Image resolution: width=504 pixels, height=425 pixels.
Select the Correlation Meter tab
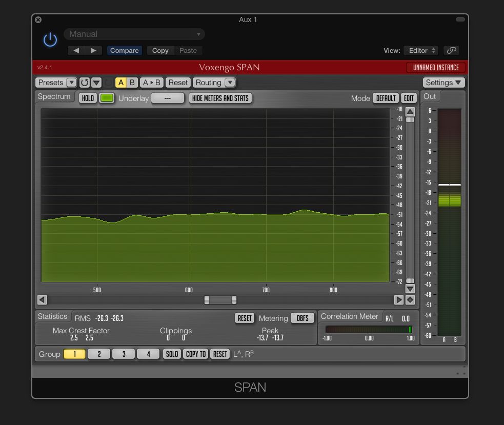pyautogui.click(x=350, y=316)
